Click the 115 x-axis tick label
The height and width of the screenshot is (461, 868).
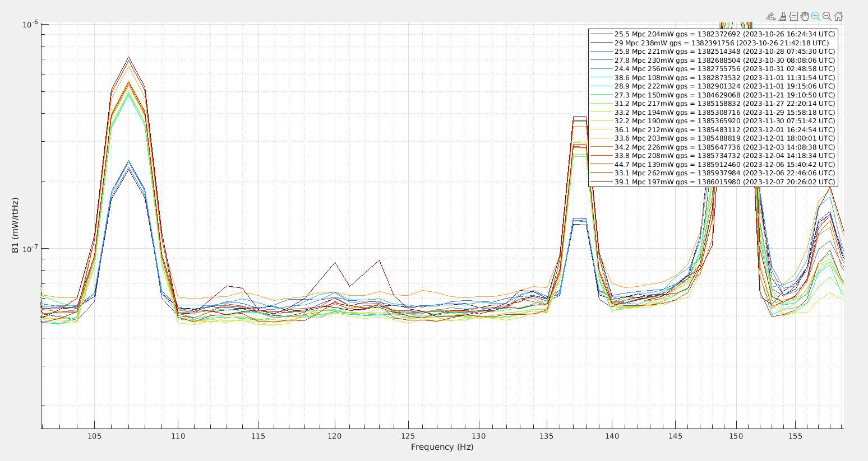tap(258, 436)
